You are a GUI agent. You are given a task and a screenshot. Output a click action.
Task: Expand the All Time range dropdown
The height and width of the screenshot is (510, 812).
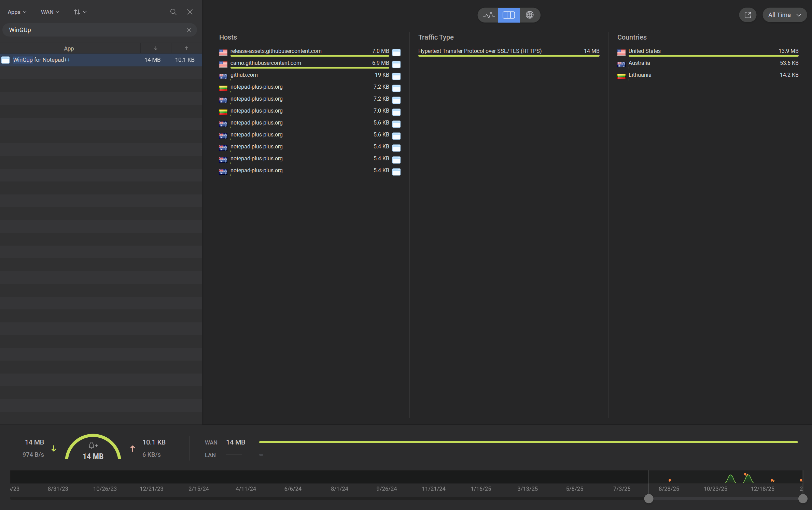click(x=784, y=15)
